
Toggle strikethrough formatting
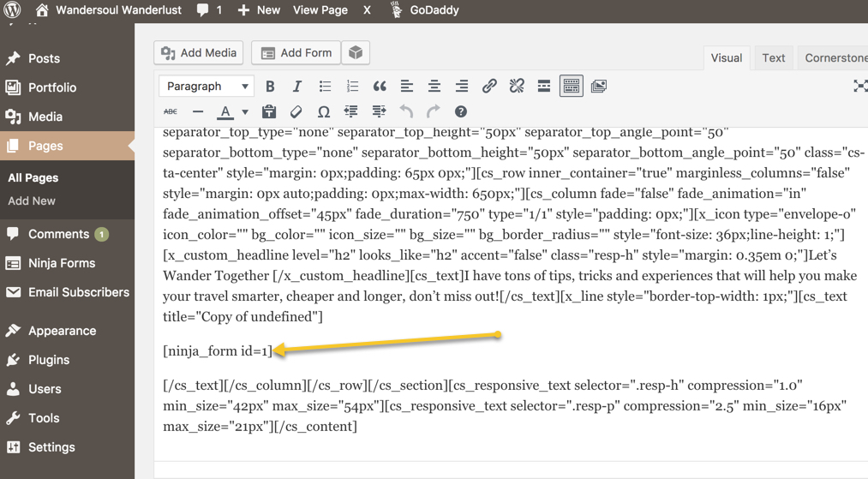(x=171, y=112)
